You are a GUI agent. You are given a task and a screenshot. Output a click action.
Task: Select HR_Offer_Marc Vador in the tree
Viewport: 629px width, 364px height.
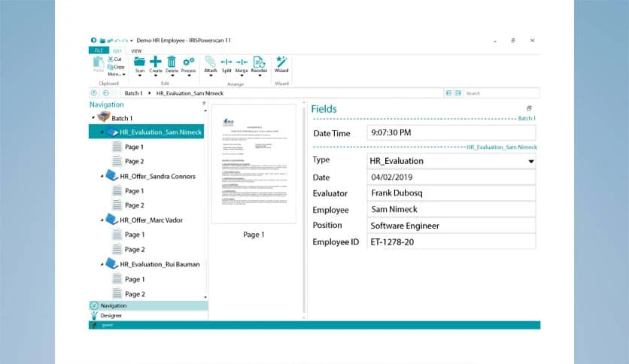pyautogui.click(x=150, y=220)
